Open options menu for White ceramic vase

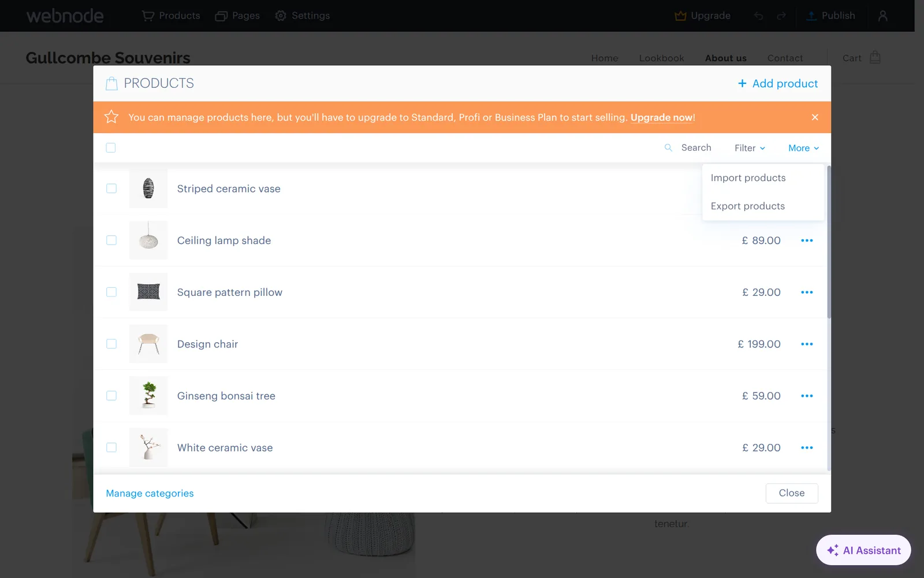807,448
